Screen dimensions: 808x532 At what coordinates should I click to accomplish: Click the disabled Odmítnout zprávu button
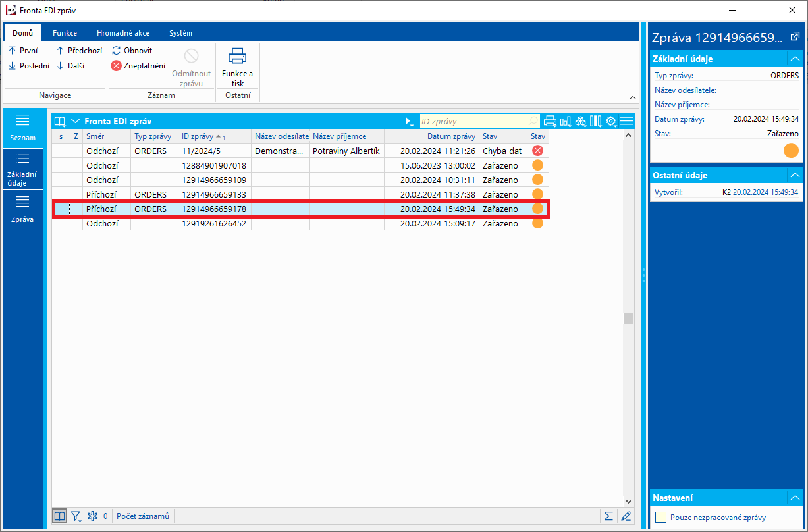[x=192, y=68]
